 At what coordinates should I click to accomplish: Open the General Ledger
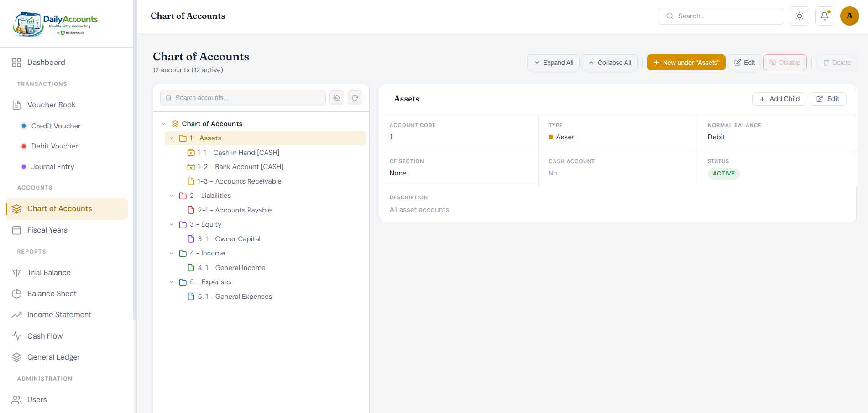coord(53,357)
